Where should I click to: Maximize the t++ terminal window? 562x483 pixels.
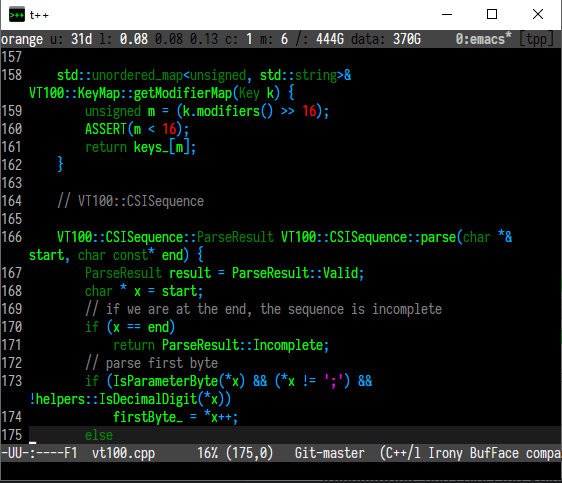(492, 15)
